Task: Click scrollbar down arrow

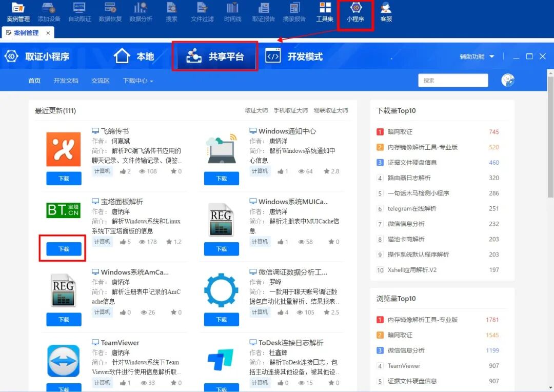Action: (550, 388)
